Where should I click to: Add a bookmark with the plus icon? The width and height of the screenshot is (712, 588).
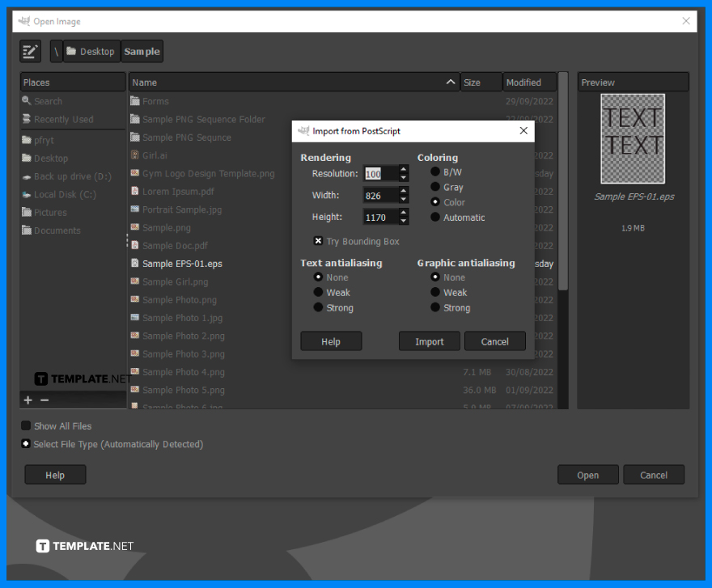(27, 400)
